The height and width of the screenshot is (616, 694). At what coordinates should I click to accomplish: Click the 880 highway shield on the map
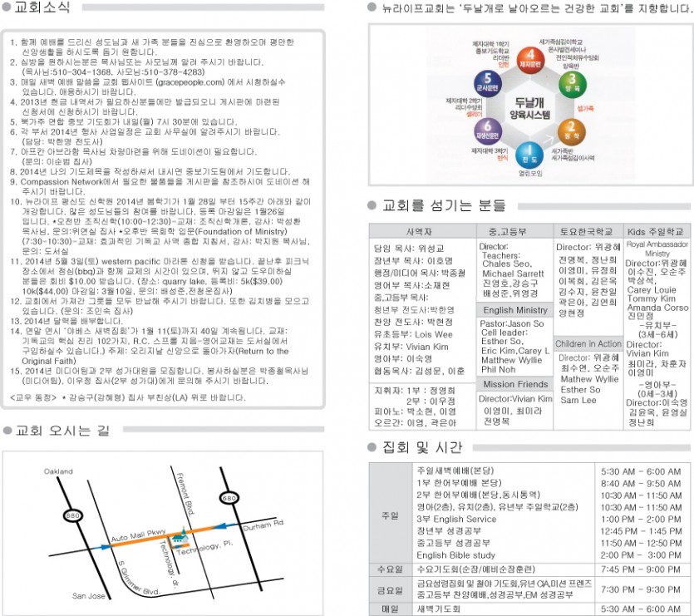pos(72,516)
